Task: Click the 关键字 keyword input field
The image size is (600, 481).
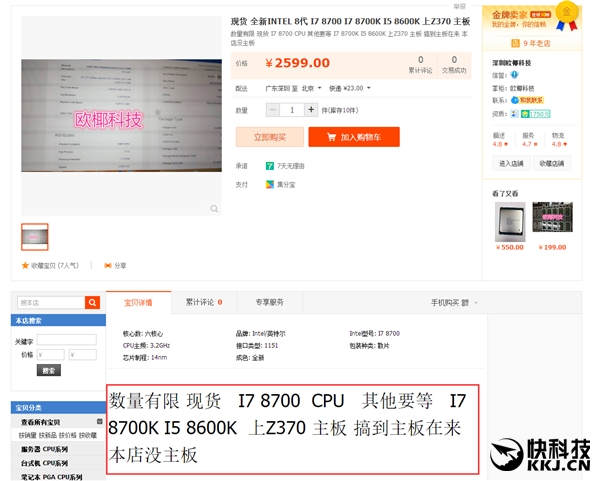Action: click(x=67, y=339)
